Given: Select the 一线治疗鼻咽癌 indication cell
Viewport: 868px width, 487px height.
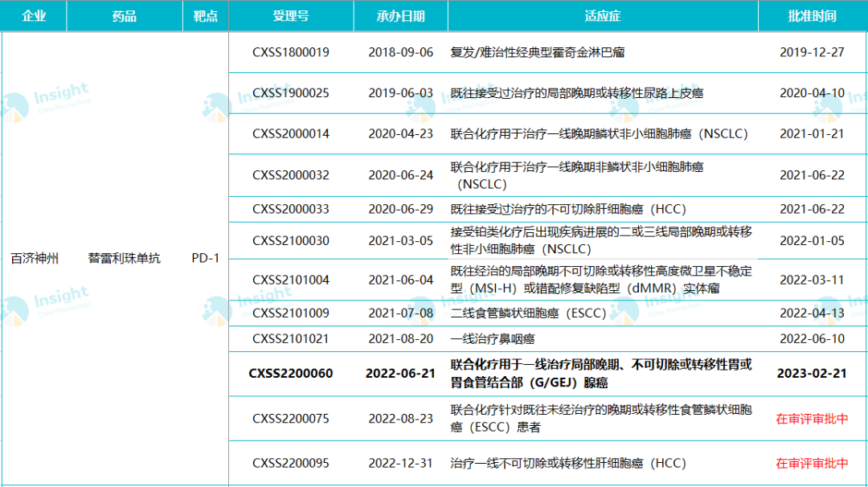Looking at the screenshot, I should (492, 339).
